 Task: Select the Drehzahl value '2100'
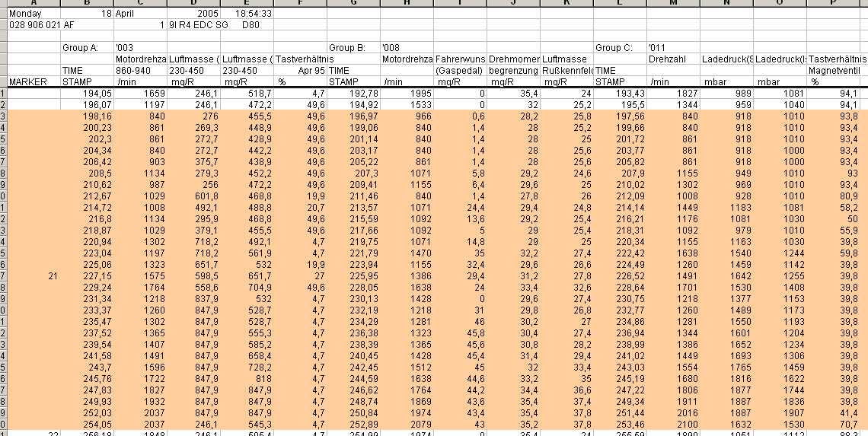tap(672, 425)
